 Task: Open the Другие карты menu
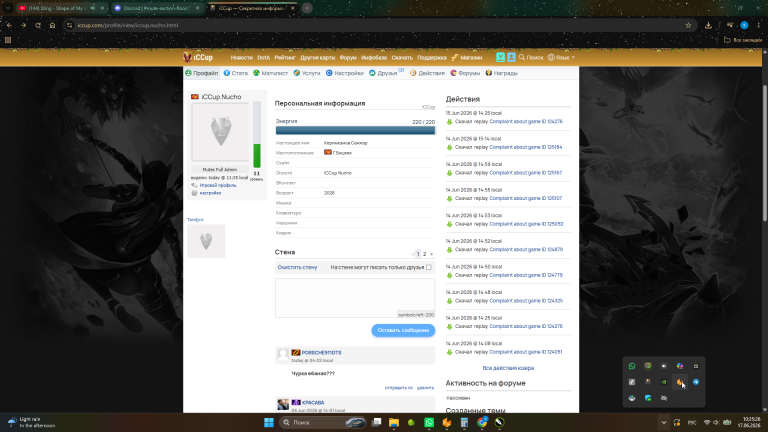click(317, 58)
